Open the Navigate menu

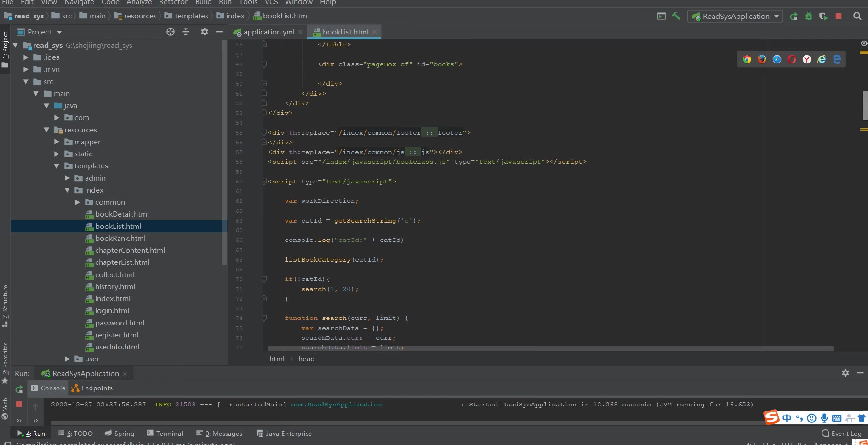(x=79, y=2)
